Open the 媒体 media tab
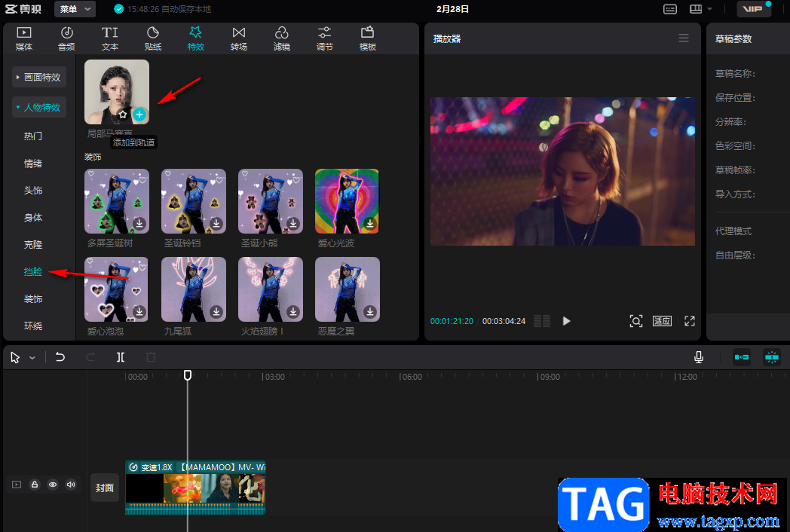 (x=23, y=38)
